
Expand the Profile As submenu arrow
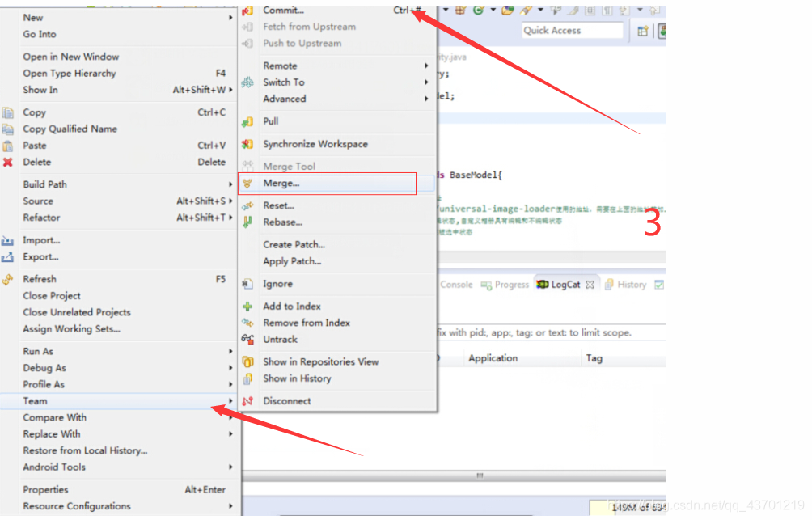click(230, 384)
